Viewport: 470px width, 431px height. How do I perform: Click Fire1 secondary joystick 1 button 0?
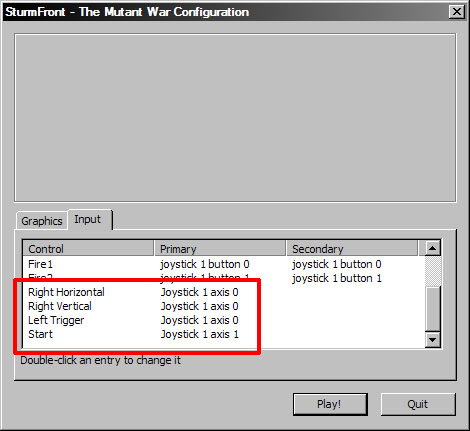[x=337, y=264]
